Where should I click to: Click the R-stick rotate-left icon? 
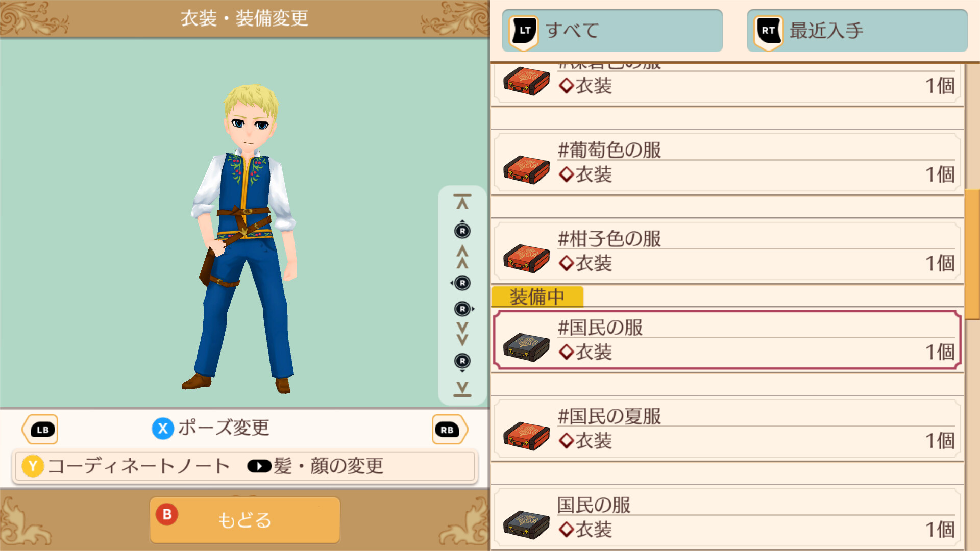click(x=461, y=283)
